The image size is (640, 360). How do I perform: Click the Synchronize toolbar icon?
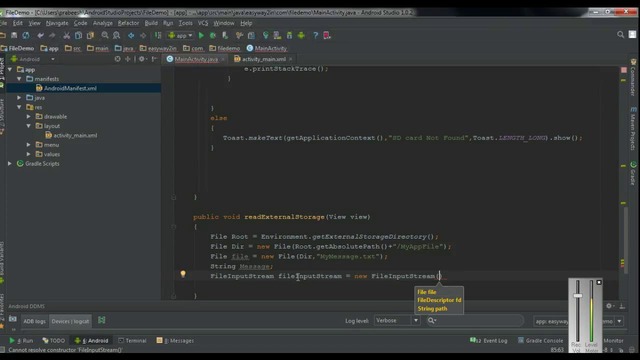(26, 36)
